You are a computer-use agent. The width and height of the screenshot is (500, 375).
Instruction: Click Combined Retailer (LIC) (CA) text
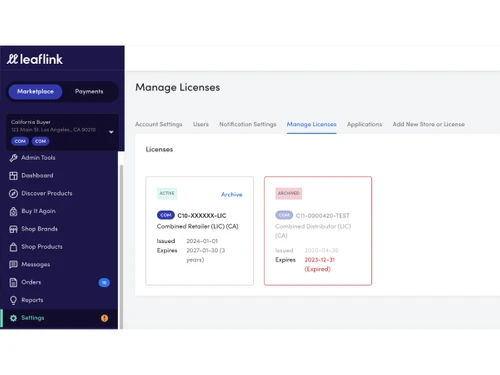tap(198, 226)
